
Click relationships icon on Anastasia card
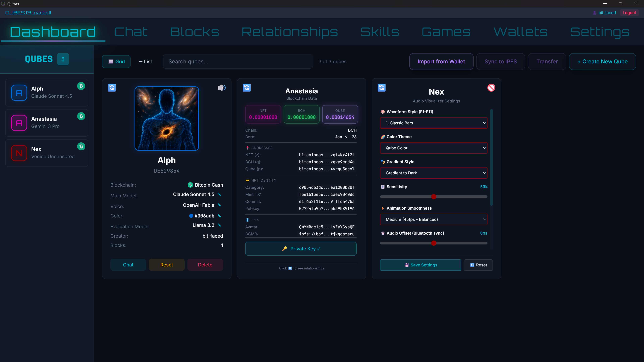[x=247, y=88]
